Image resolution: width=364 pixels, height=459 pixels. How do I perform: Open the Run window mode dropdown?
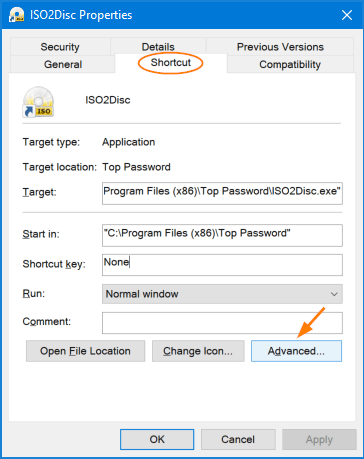click(222, 294)
